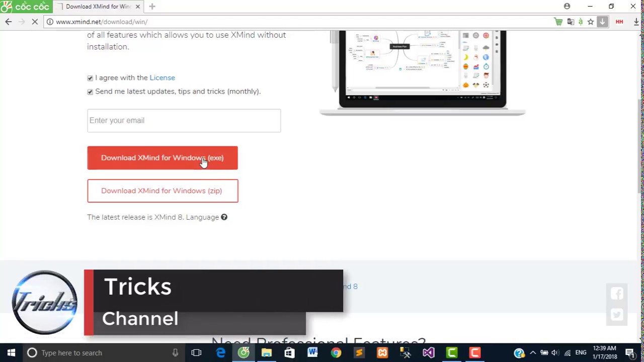
Task: Open red Camtasia recorder in taskbar
Action: (474, 353)
